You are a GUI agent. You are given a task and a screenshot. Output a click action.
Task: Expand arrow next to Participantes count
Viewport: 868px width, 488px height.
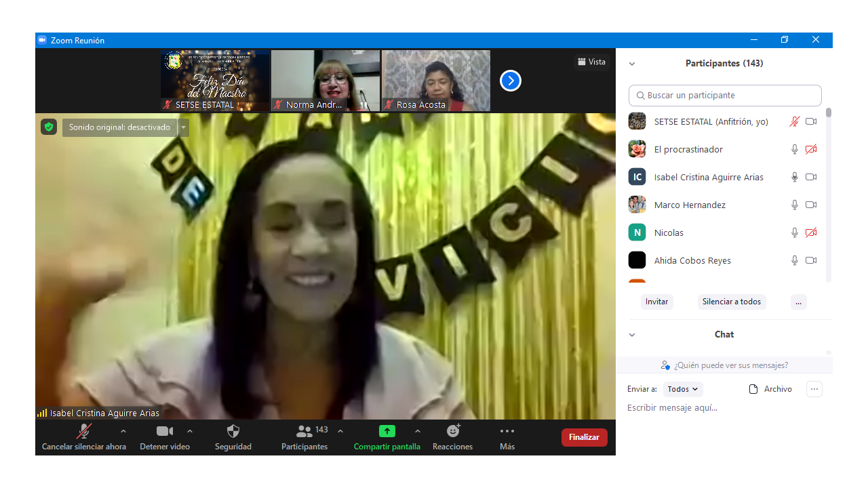coord(340,431)
